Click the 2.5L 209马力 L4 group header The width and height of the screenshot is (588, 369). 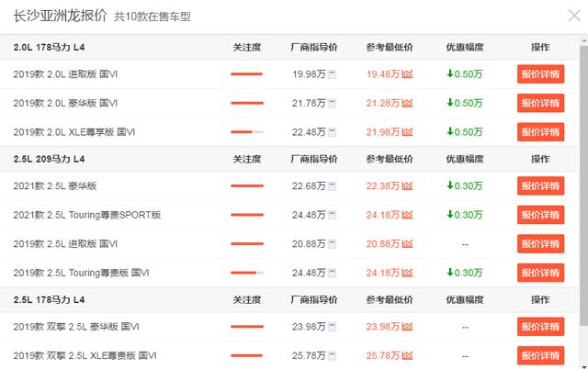(x=49, y=159)
